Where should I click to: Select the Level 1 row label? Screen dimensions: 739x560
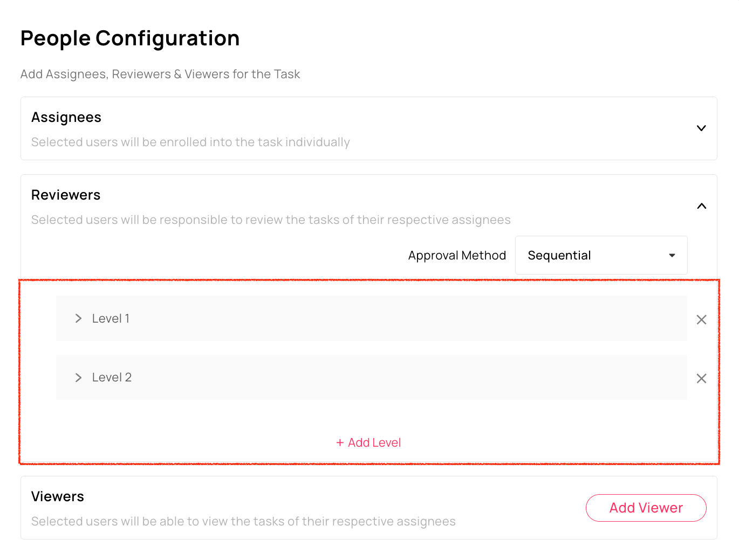[x=111, y=318]
